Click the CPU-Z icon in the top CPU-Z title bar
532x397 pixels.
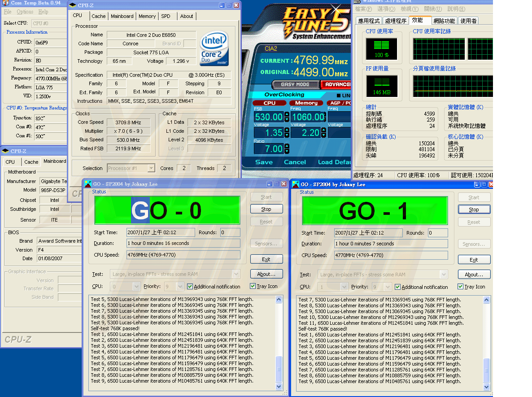click(73, 5)
